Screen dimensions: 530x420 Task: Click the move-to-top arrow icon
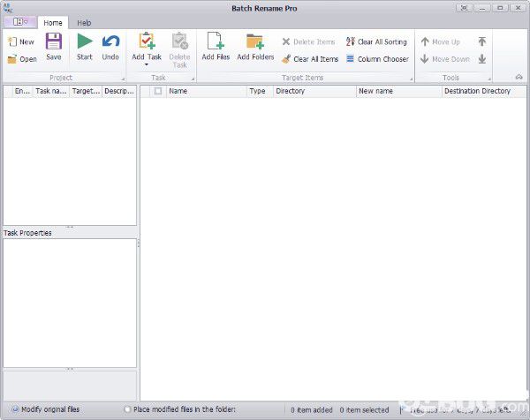click(482, 41)
